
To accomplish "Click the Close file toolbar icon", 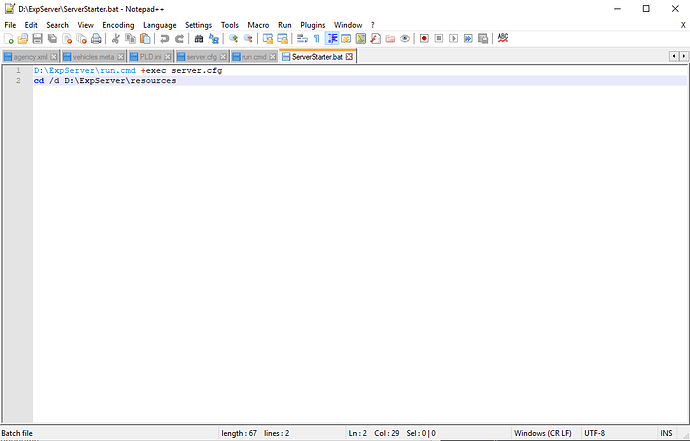I will pyautogui.click(x=67, y=39).
